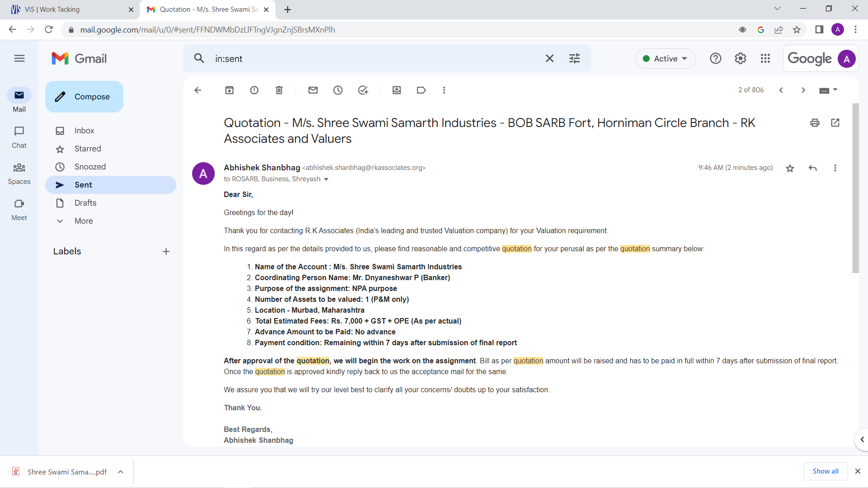This screenshot has width=868, height=488.
Task: Open the Google apps grid
Action: click(765, 58)
